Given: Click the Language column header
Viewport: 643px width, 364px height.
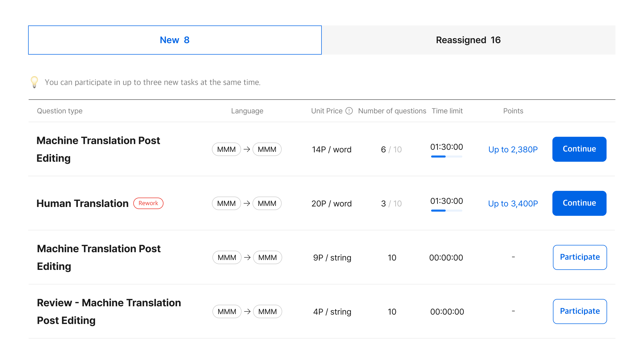Looking at the screenshot, I should pyautogui.click(x=247, y=111).
